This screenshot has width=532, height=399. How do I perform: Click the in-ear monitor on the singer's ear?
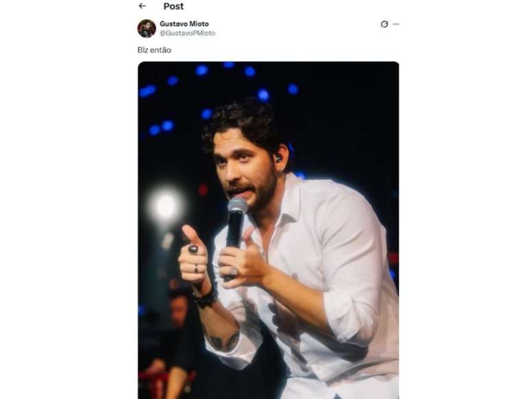[x=278, y=159]
